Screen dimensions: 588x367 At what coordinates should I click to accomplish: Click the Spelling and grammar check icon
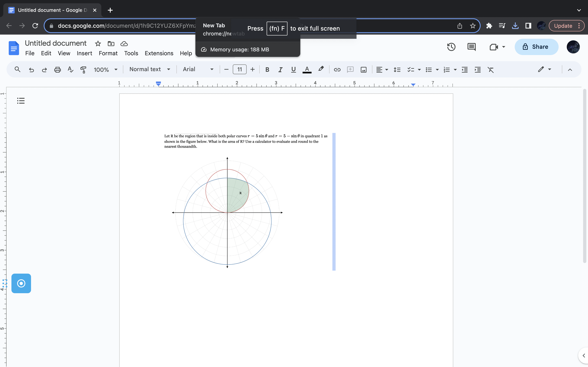tap(70, 70)
